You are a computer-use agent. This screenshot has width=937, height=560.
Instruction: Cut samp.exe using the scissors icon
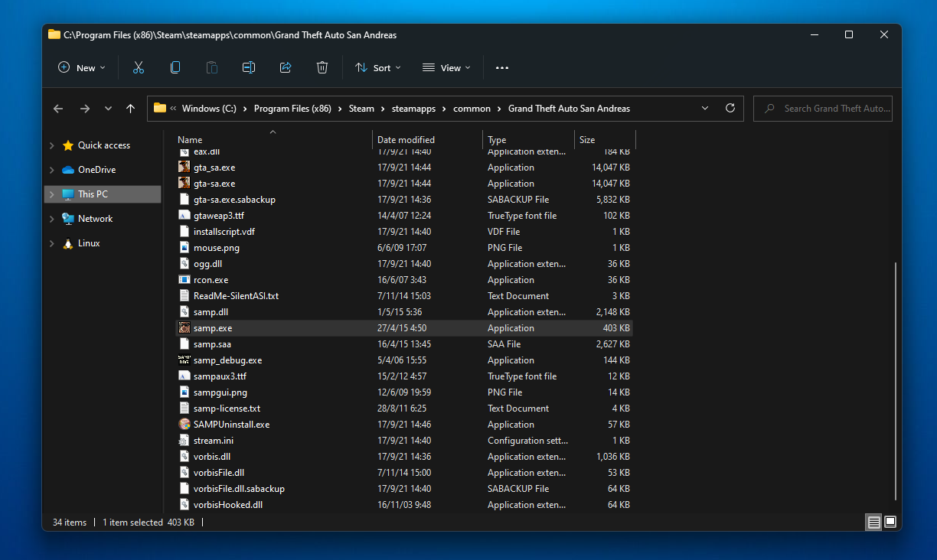point(139,67)
